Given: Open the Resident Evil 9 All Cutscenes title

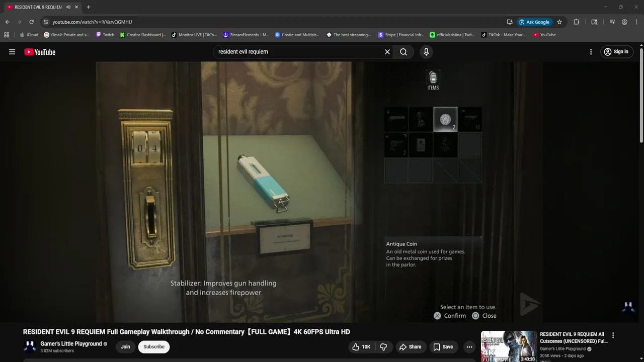Looking at the screenshot, I should 574,337.
